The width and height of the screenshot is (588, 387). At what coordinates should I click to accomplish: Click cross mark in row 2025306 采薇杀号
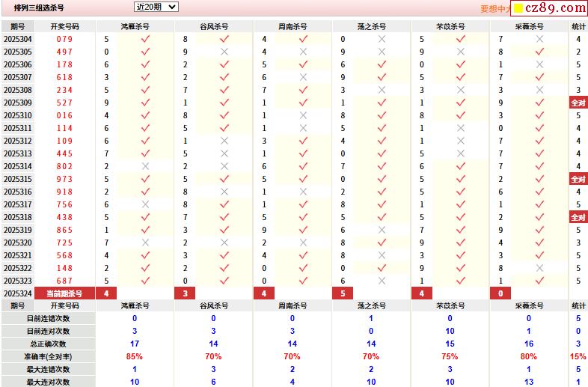pyautogui.click(x=539, y=64)
